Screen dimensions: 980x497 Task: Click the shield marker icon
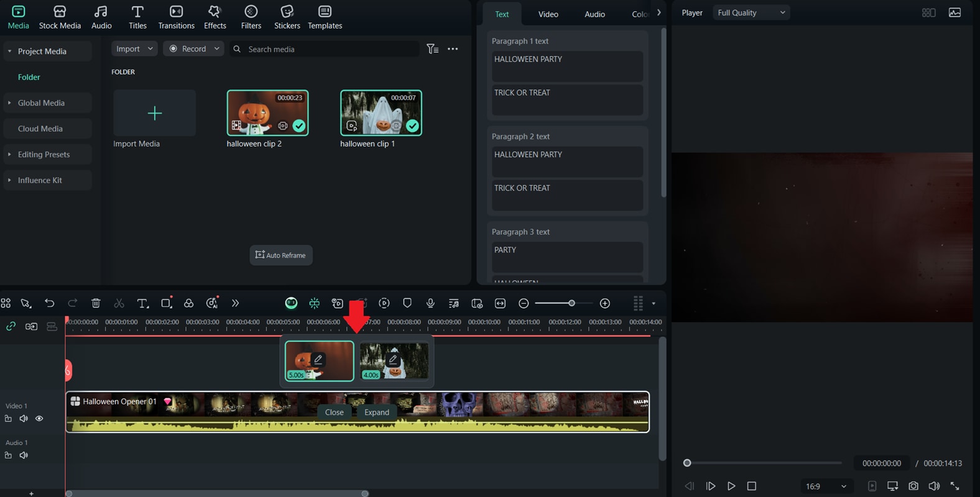[x=407, y=303]
